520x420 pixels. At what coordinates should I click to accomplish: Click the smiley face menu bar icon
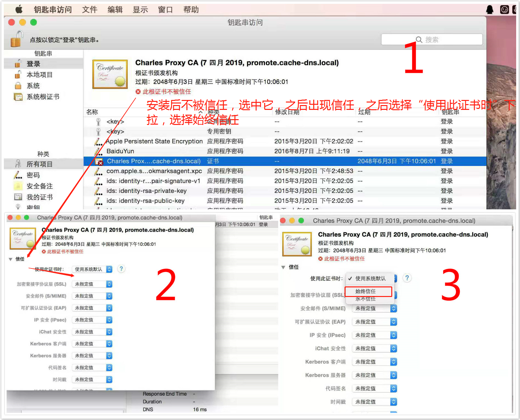[x=505, y=10]
